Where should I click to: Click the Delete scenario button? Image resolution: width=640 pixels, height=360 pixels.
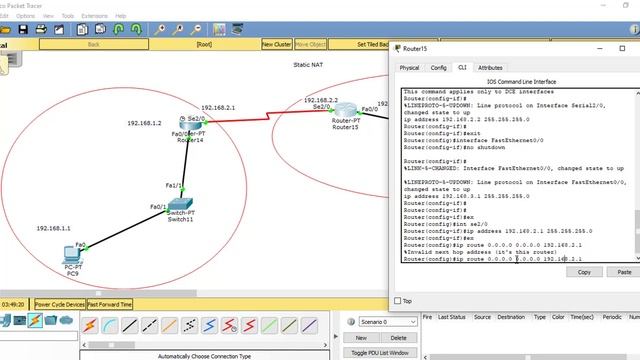point(398,338)
